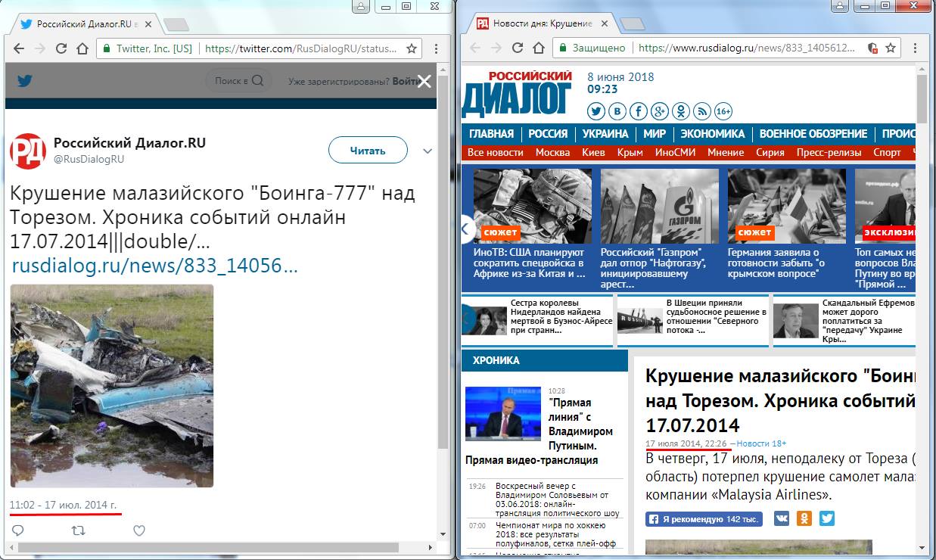This screenshot has height=560, width=936.
Task: Open home page in rusdialog browser window
Action: pos(539,48)
